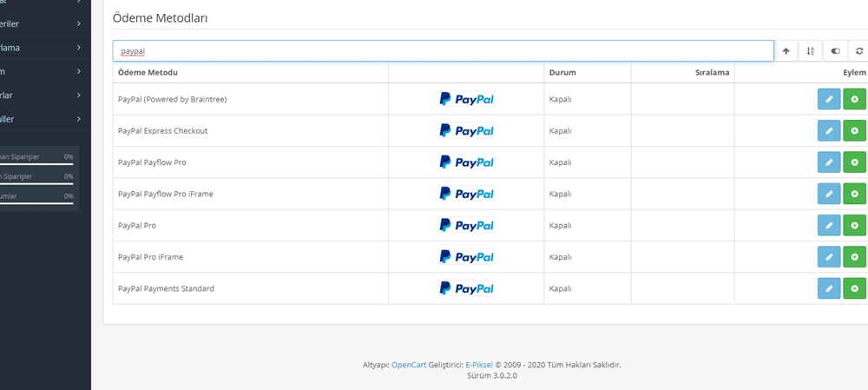Open the OpenCart footer link
The image size is (868, 390).
pos(409,365)
